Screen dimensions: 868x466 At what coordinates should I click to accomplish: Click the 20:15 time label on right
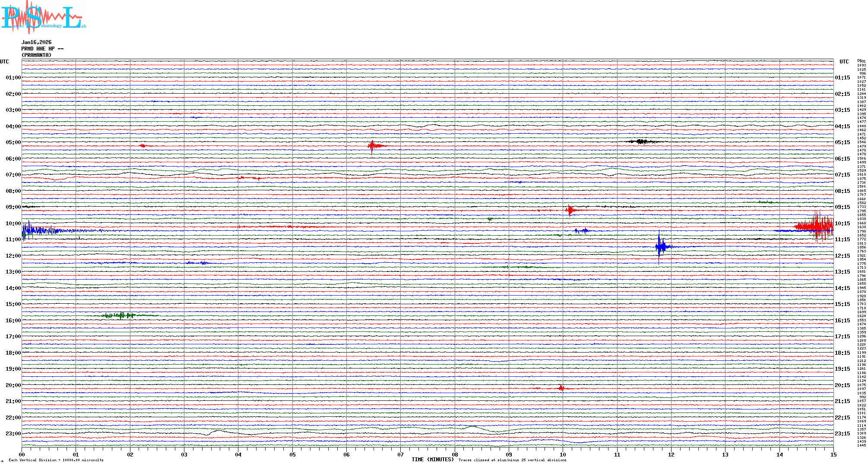tap(842, 385)
